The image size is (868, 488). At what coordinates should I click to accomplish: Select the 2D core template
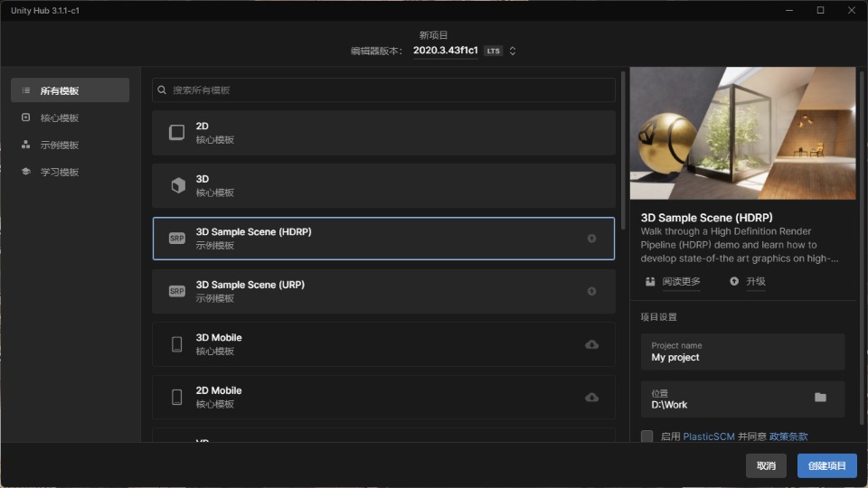coord(383,133)
